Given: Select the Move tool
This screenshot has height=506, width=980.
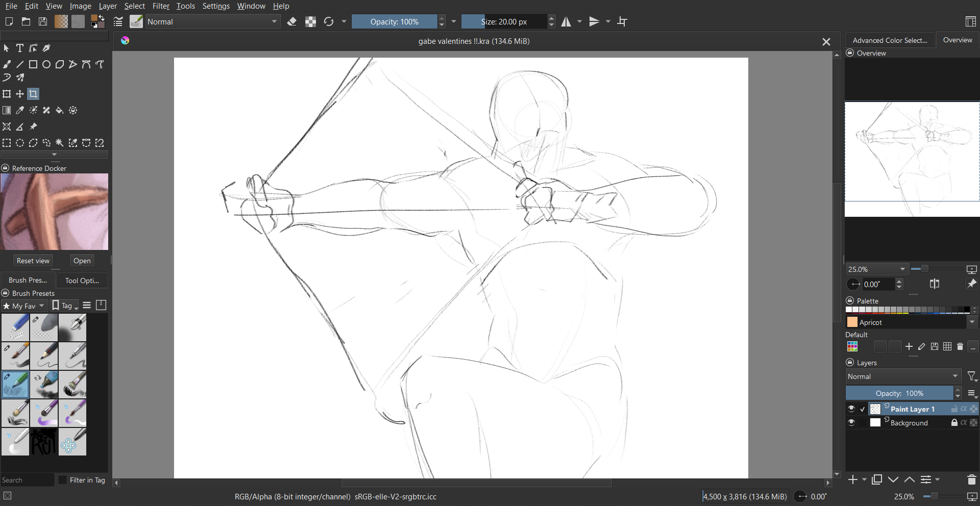Looking at the screenshot, I should click(20, 94).
